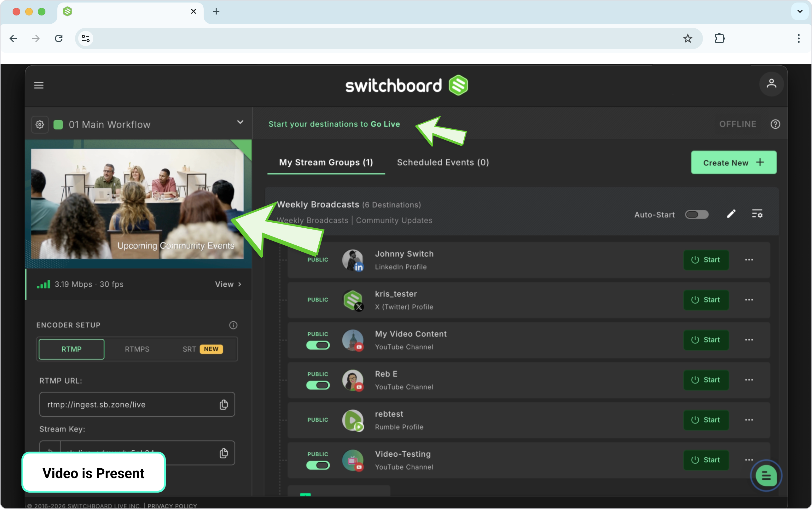Click the help question mark icon

tap(775, 124)
